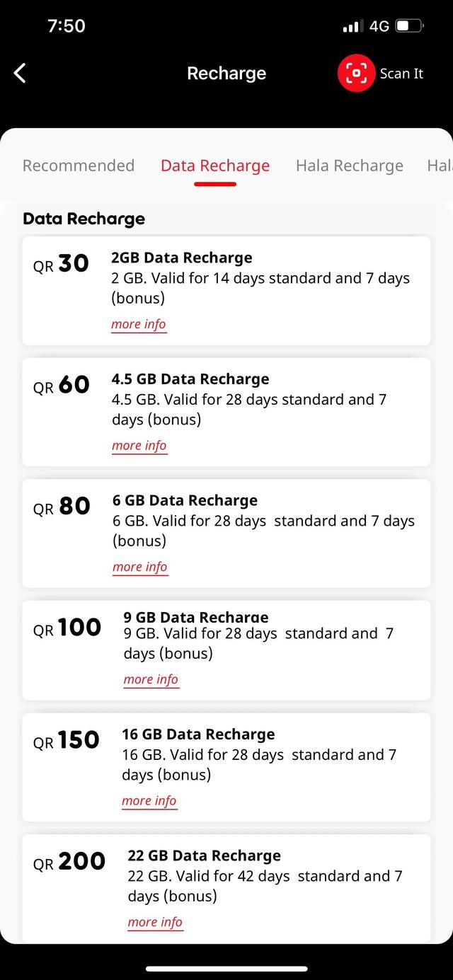Select the QR 80 recharge price
Viewport: 453px width, 980px height.
(x=62, y=507)
